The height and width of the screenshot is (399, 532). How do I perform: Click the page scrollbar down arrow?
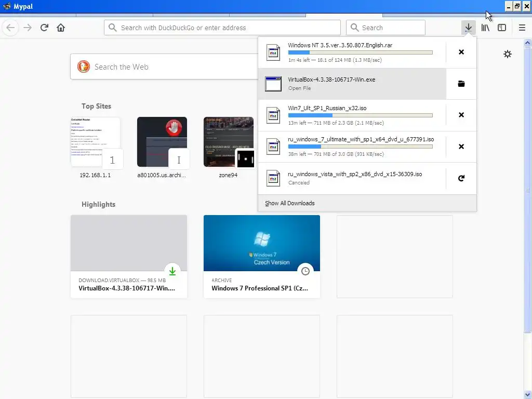point(528,395)
